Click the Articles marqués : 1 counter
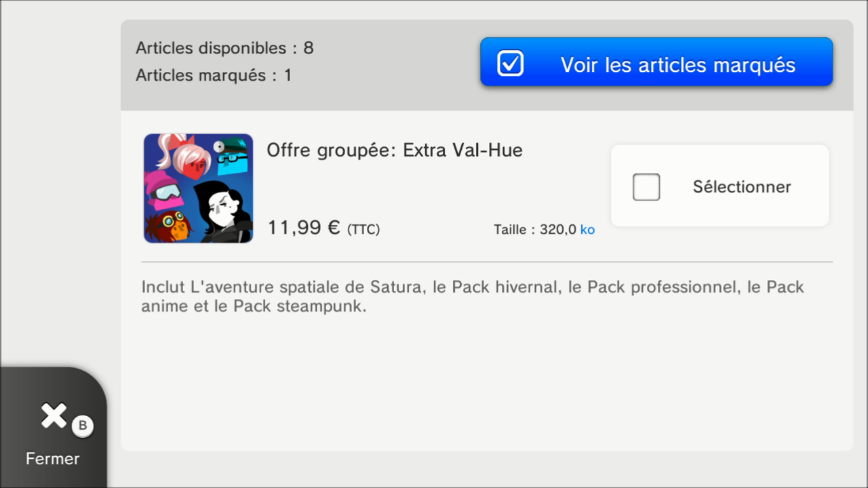 click(x=214, y=75)
